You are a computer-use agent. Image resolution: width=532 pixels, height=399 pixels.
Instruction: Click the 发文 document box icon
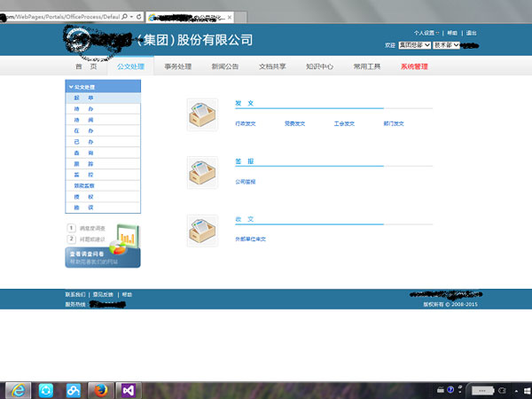(202, 115)
